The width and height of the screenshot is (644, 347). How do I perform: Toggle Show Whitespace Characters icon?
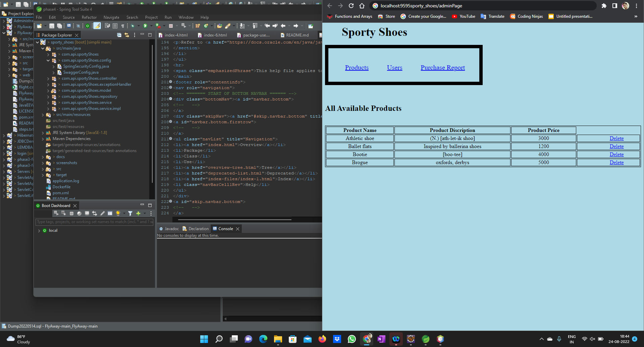(x=122, y=25)
